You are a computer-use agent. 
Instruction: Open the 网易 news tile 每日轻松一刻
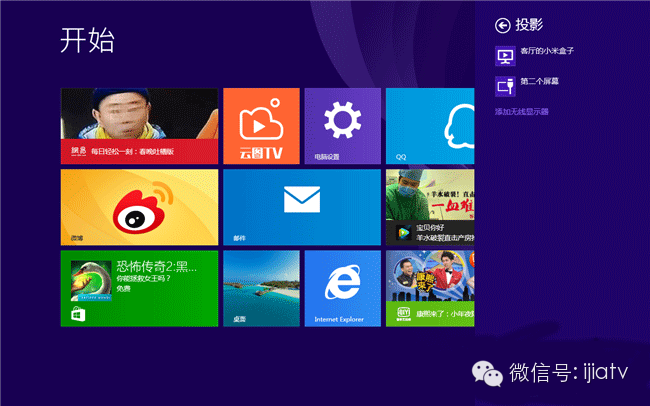point(139,126)
